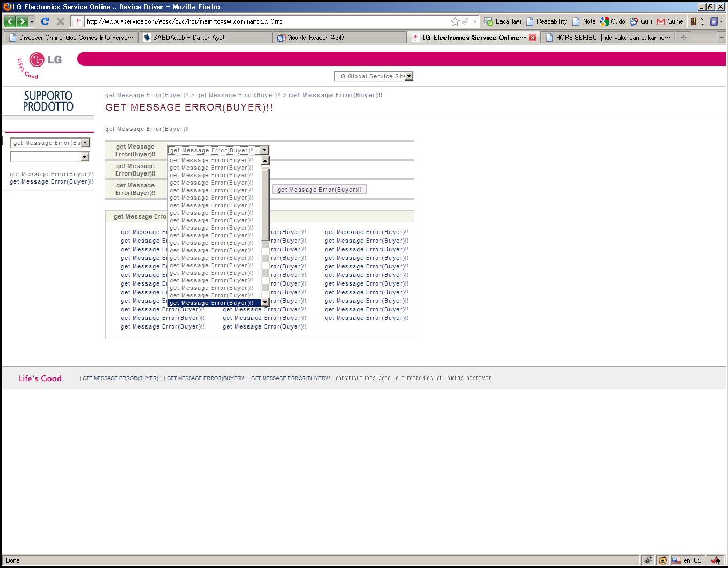Open a new tab with the plus button
Screen dimensions: 728x568
(x=683, y=38)
